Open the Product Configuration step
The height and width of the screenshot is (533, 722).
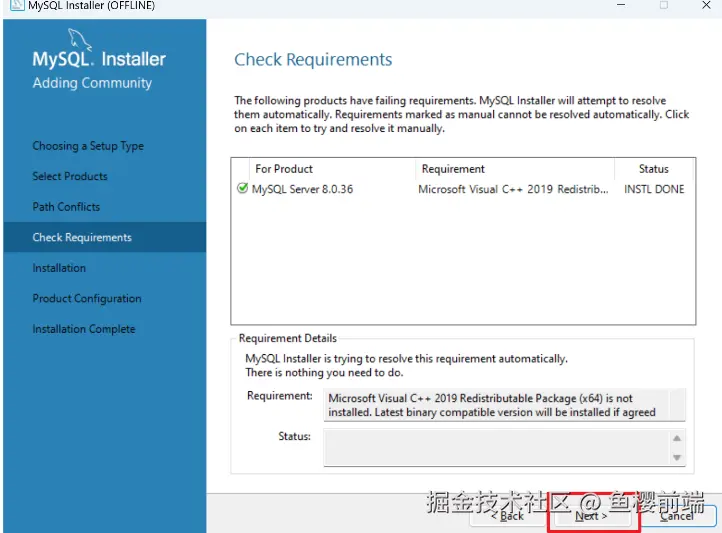87,298
